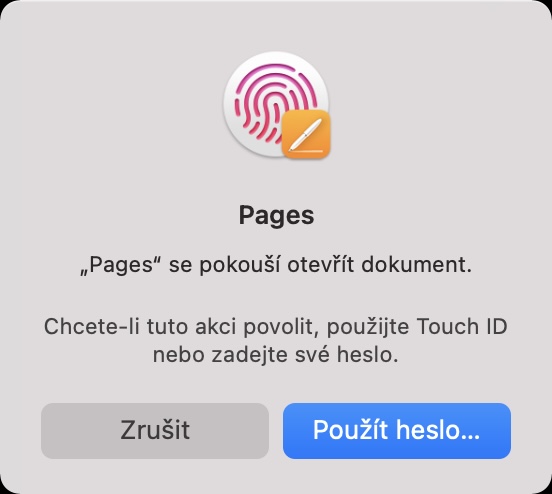Screen dimensions: 552x494
Task: Click the message „Pages“ se pokouší otevřít dokument
Action: coord(276,265)
